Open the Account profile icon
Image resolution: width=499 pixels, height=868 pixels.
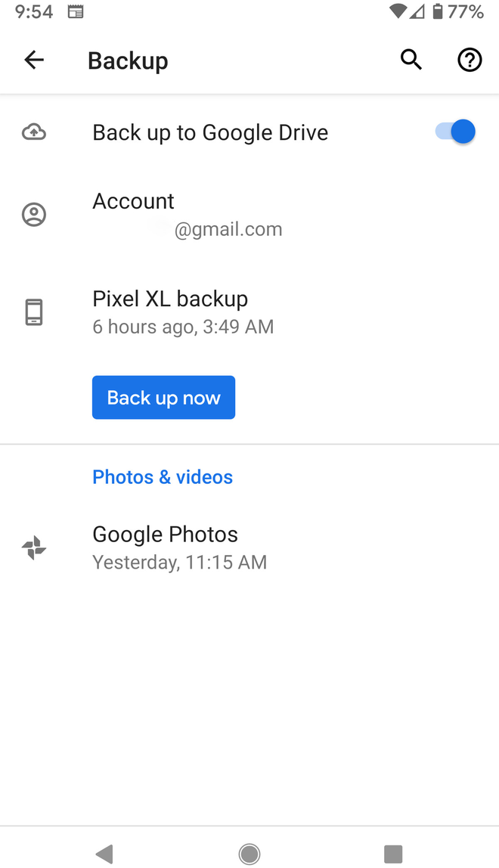(33, 214)
